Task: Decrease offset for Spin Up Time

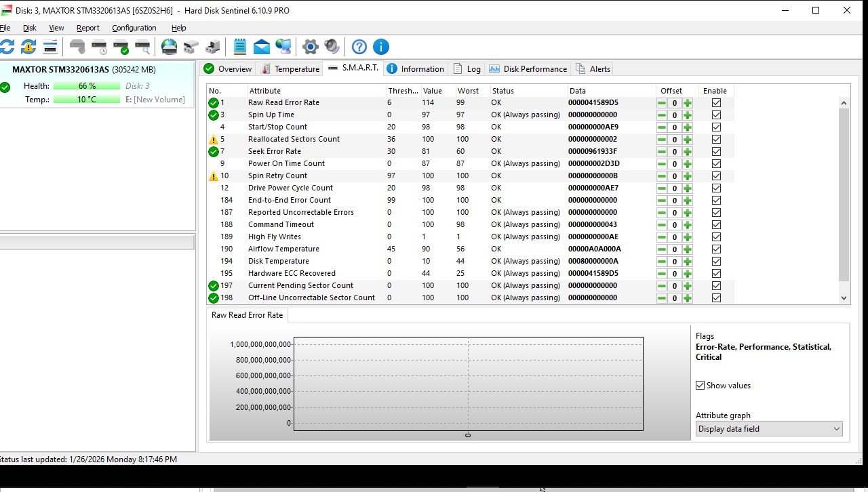Action: [662, 115]
